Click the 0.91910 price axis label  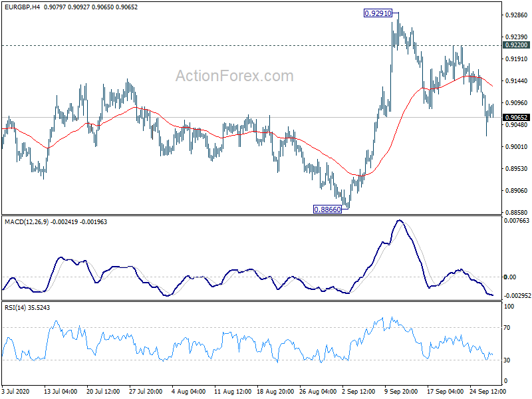[517, 59]
